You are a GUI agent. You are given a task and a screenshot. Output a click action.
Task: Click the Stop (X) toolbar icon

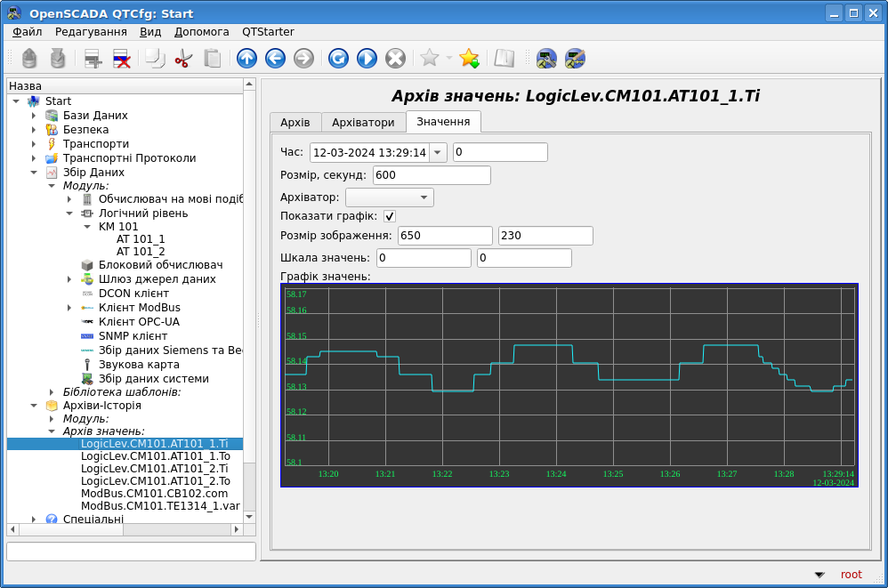tap(395, 59)
